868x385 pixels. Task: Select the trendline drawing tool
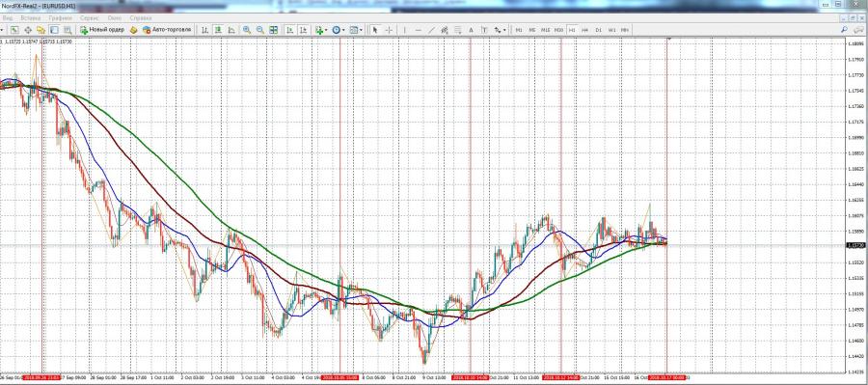click(432, 29)
